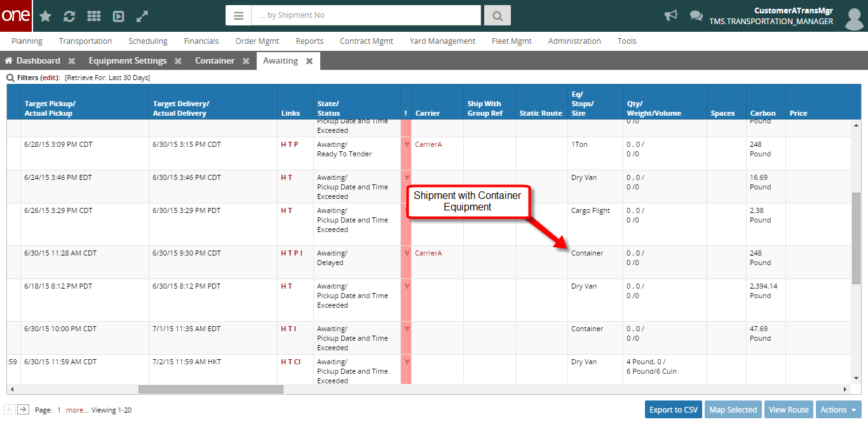Open the Actions dropdown
868x424 pixels.
pyautogui.click(x=838, y=409)
